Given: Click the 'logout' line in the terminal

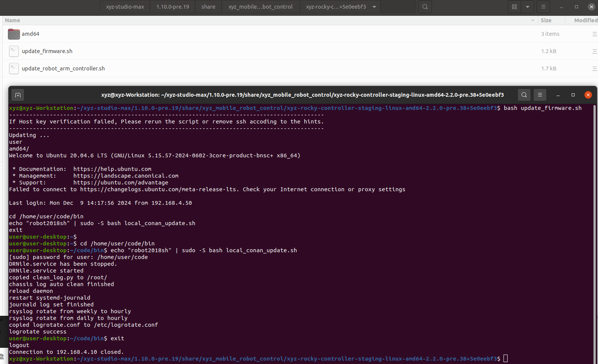Looking at the screenshot, I should [x=19, y=345].
